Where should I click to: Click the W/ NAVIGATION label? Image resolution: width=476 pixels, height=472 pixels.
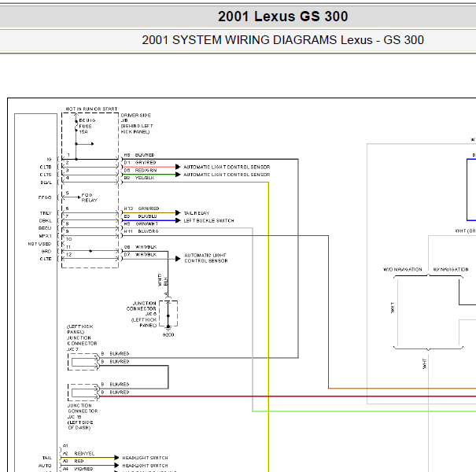click(451, 270)
